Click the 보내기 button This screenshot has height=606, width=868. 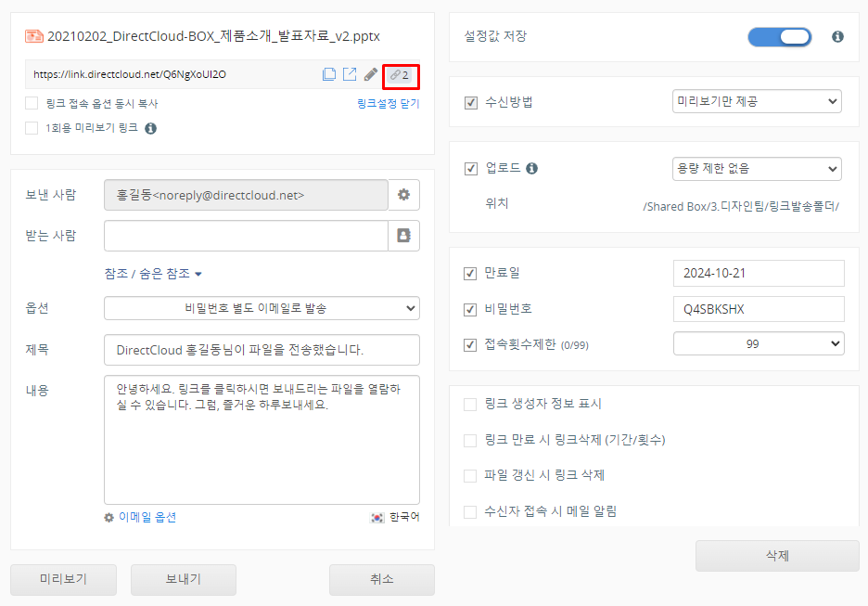click(183, 579)
